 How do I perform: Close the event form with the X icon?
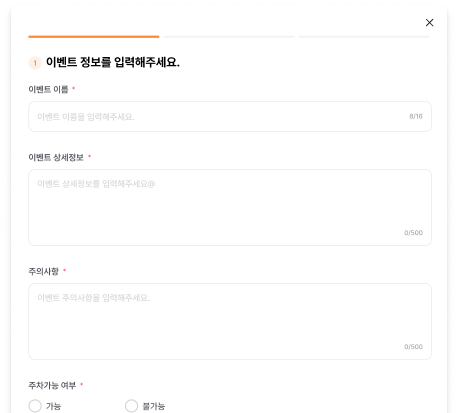[429, 23]
